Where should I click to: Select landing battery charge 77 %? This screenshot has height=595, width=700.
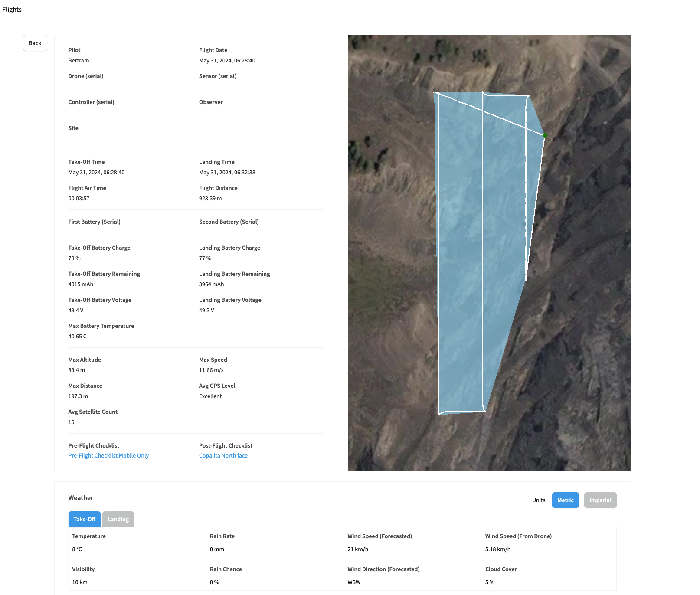coord(205,258)
